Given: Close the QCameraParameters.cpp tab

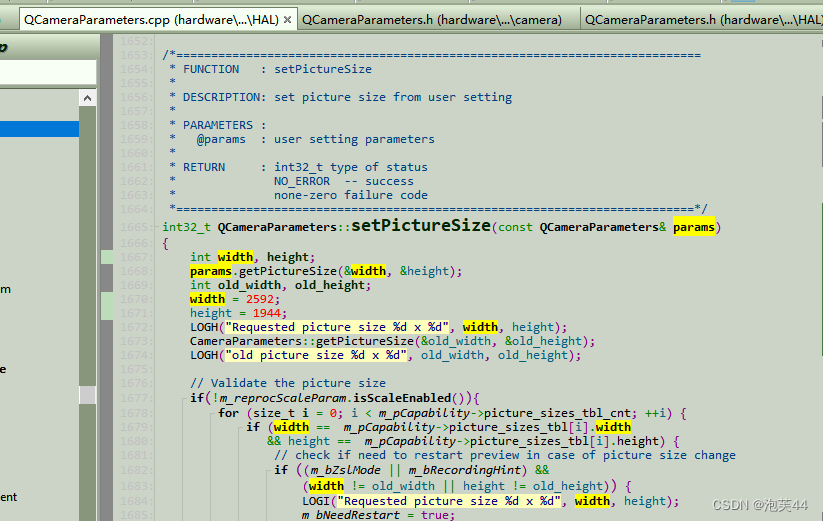Looking at the screenshot, I should (x=288, y=20).
